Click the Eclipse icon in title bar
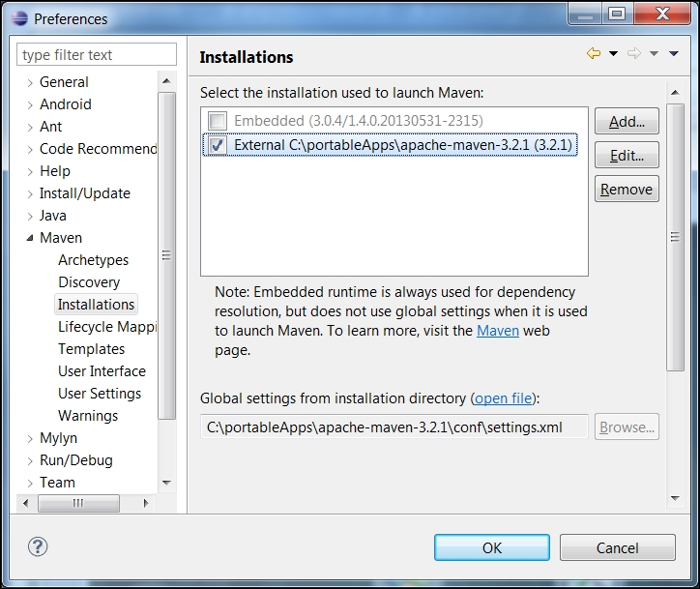700x589 pixels. [19, 18]
